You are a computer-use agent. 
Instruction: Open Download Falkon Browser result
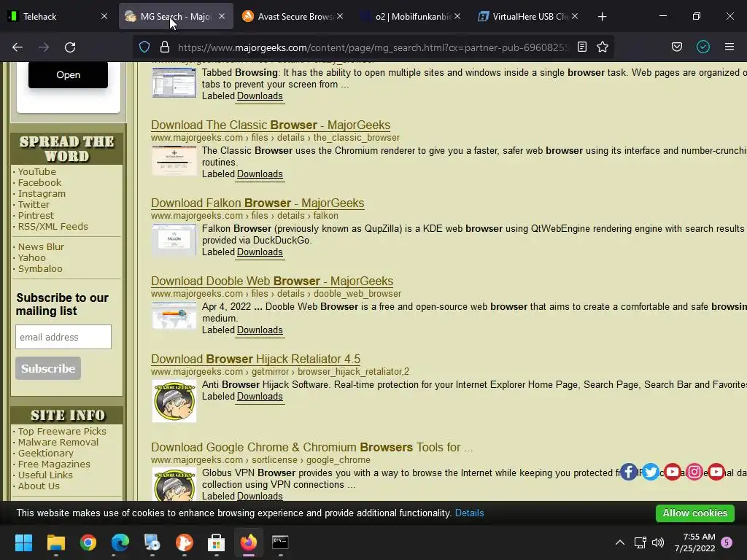258,203
